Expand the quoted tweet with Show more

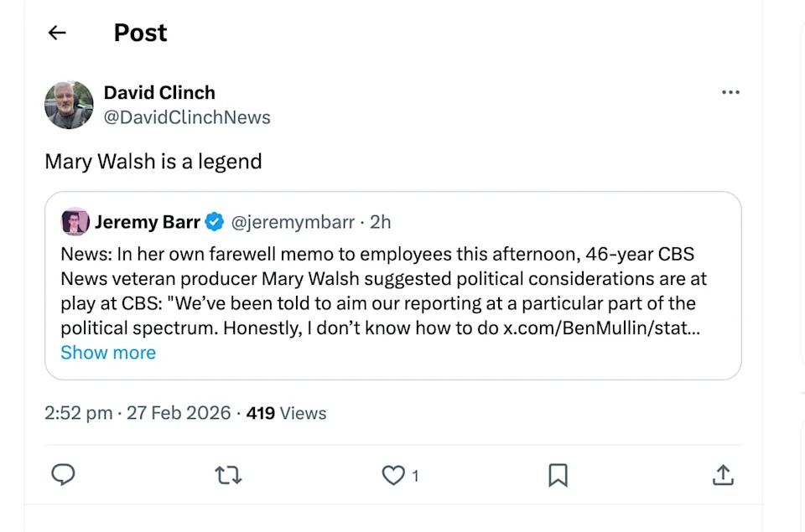[108, 353]
